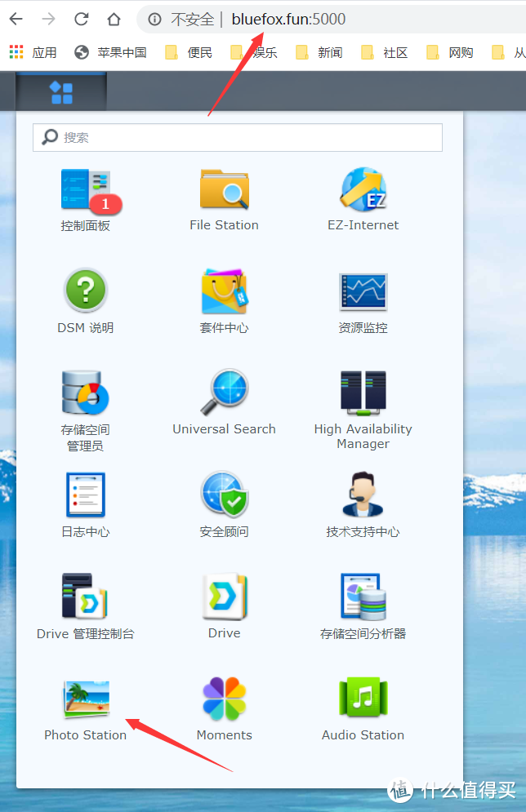Open 安全顾问 security advisor
The height and width of the screenshot is (812, 526).
pyautogui.click(x=224, y=505)
